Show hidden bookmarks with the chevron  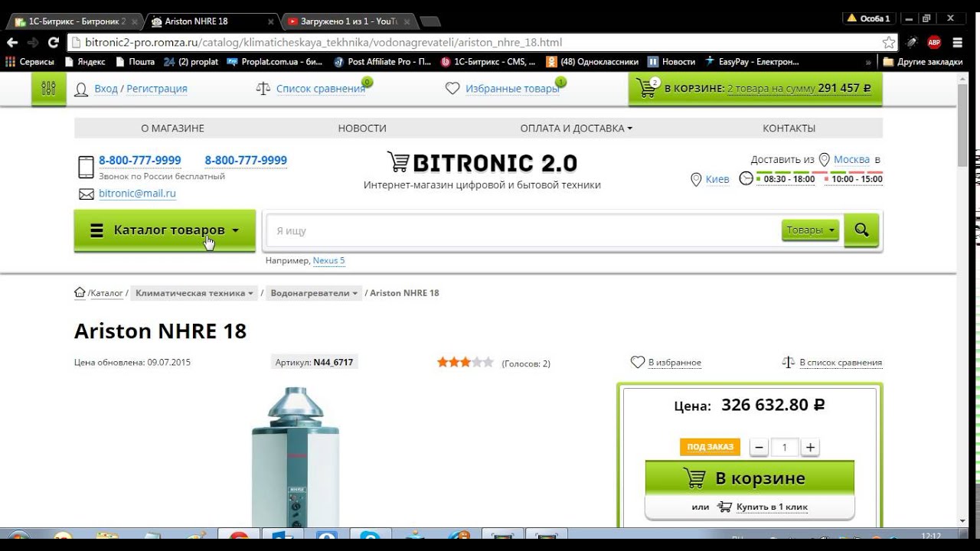click(868, 62)
